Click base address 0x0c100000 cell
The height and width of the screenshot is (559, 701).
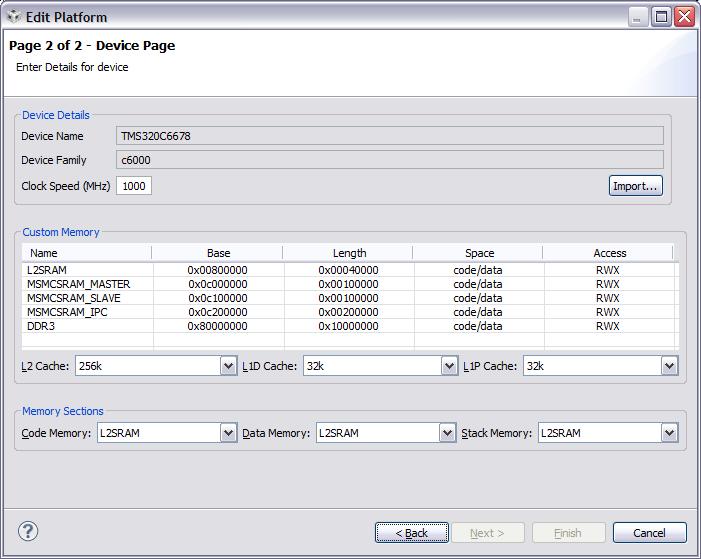tap(218, 298)
